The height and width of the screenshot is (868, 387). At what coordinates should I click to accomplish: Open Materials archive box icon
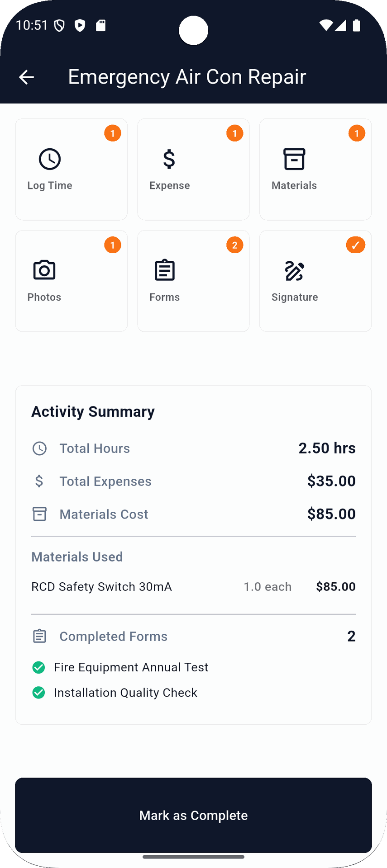click(294, 159)
